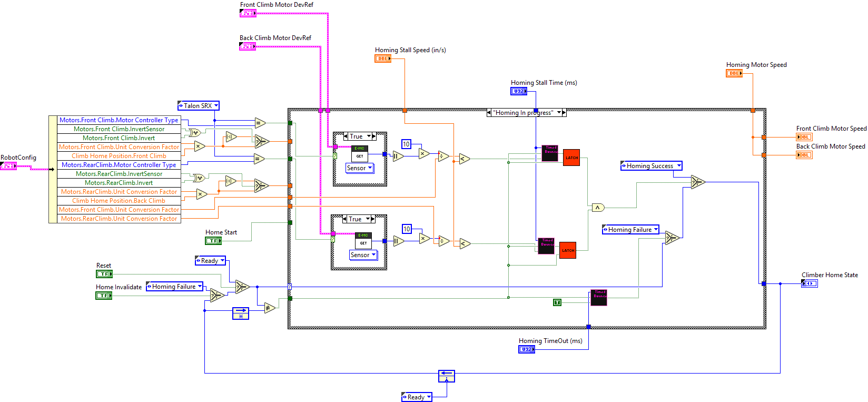Click the Homing TimeOut U32 terminal
This screenshot has width=868, height=402.
pyautogui.click(x=526, y=349)
